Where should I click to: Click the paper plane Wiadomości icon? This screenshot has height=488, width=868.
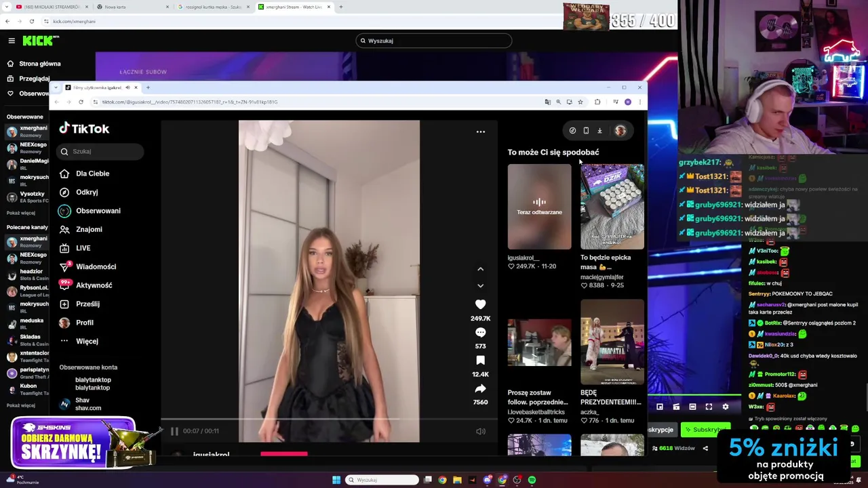point(64,267)
